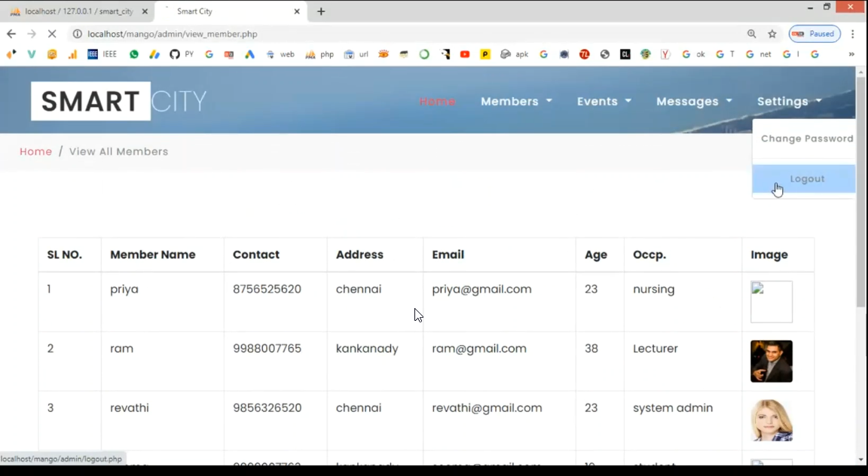This screenshot has width=868, height=476.
Task: Click the SMART CITY logo
Action: pos(119,101)
